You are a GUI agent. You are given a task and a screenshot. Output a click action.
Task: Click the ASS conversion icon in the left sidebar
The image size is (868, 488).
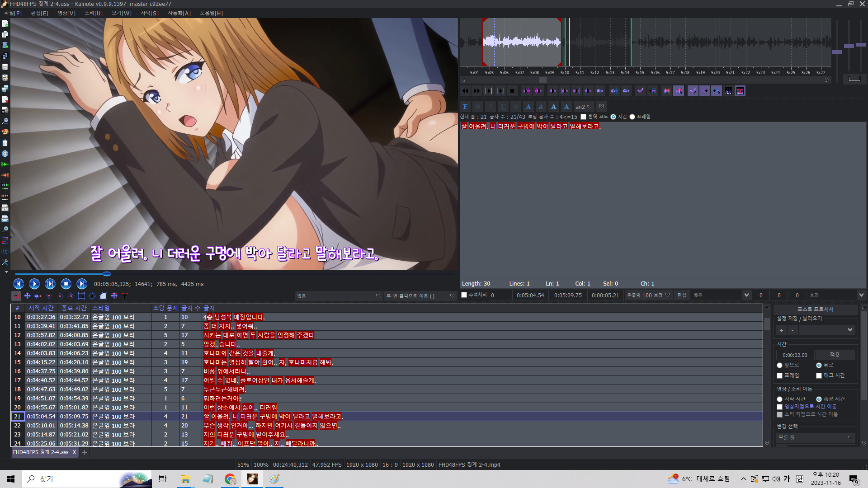[5, 208]
